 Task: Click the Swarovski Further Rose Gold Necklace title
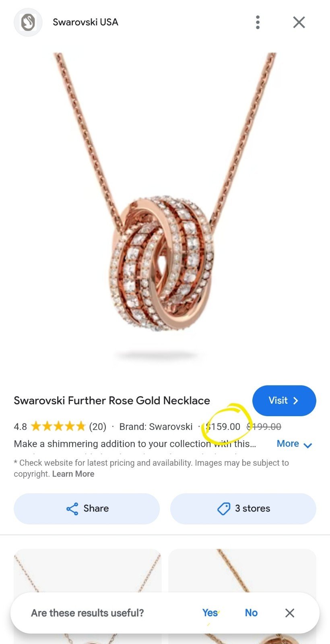point(112,400)
